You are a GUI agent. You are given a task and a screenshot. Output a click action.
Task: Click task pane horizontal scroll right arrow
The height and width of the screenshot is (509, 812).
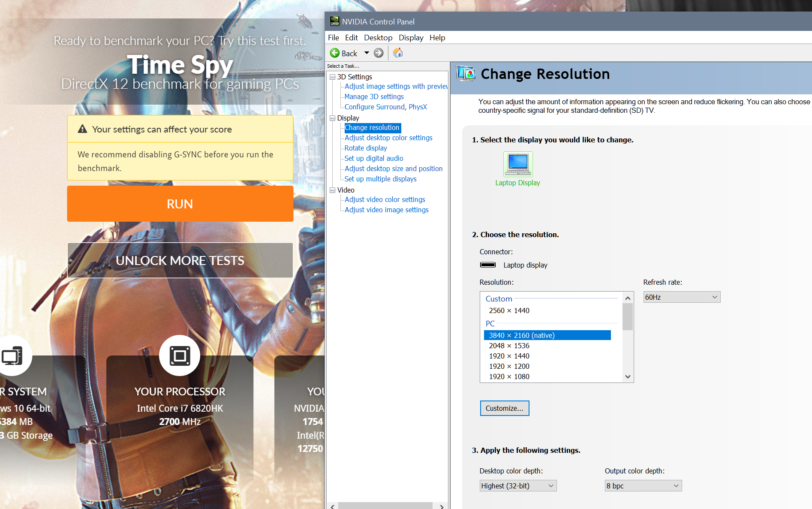click(442, 506)
